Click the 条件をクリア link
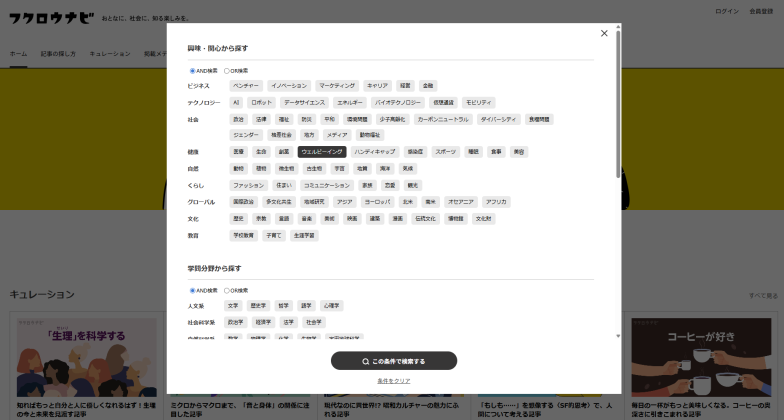784x420 pixels. click(394, 381)
